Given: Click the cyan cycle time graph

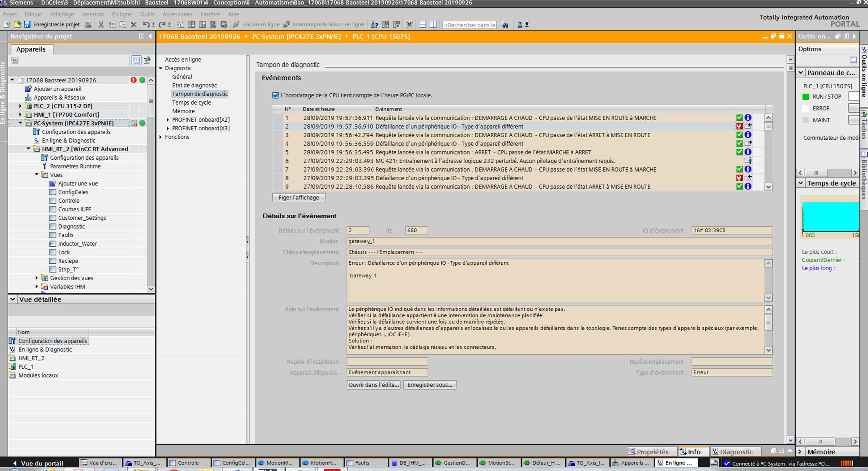Looking at the screenshot, I should point(830,216).
